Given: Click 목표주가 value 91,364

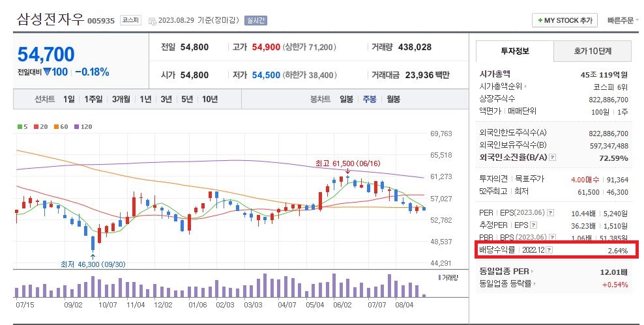Looking at the screenshot, I should 617,180.
